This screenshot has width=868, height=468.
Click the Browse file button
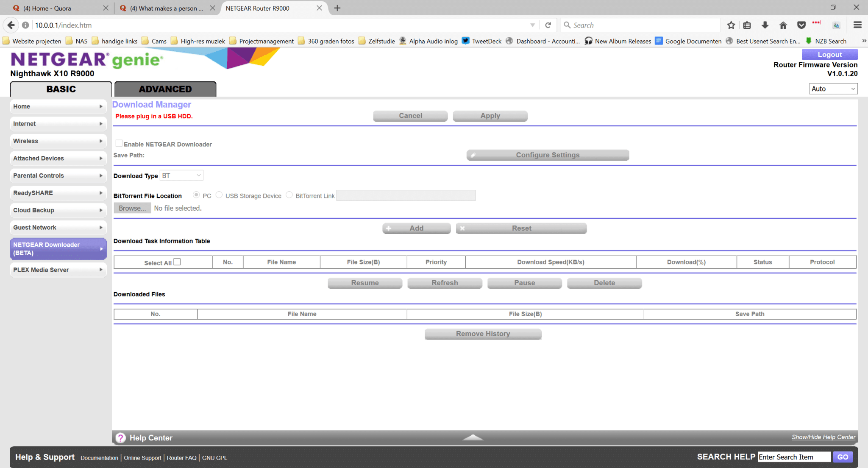[x=132, y=208]
